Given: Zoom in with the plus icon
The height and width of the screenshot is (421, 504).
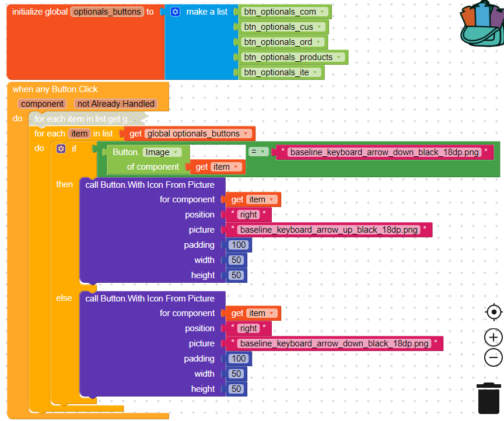Looking at the screenshot, I should [x=494, y=338].
